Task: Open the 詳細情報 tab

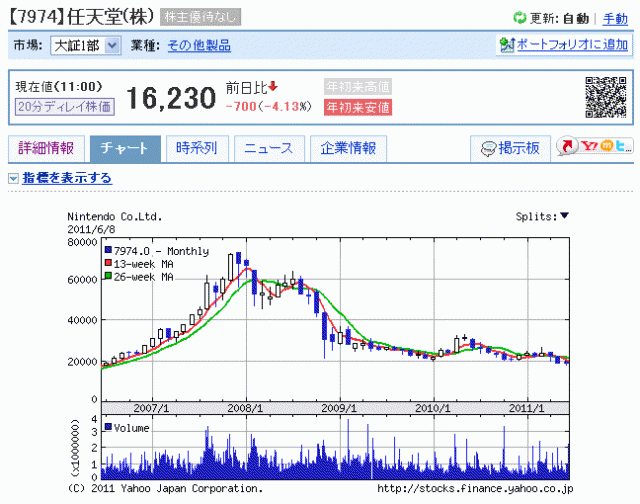Action: tap(46, 149)
